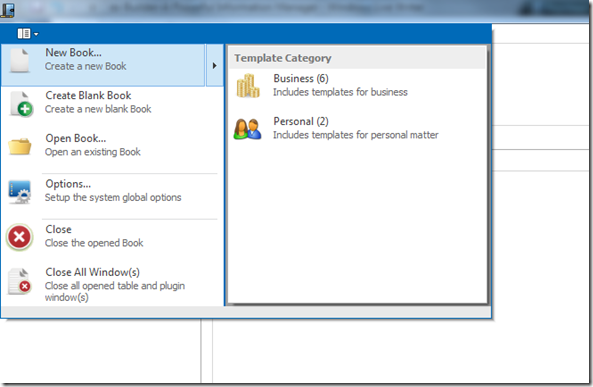
Task: Click the yellow Open Book folder icon
Action: [20, 146]
